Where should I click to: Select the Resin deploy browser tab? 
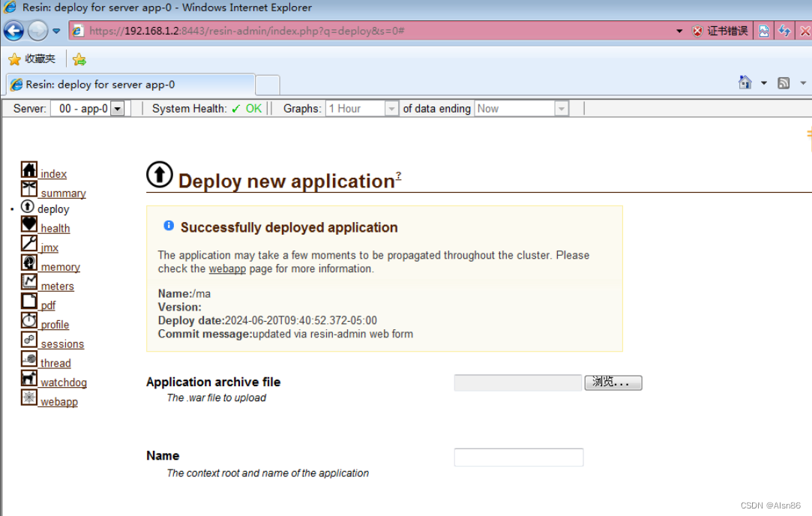coord(130,85)
